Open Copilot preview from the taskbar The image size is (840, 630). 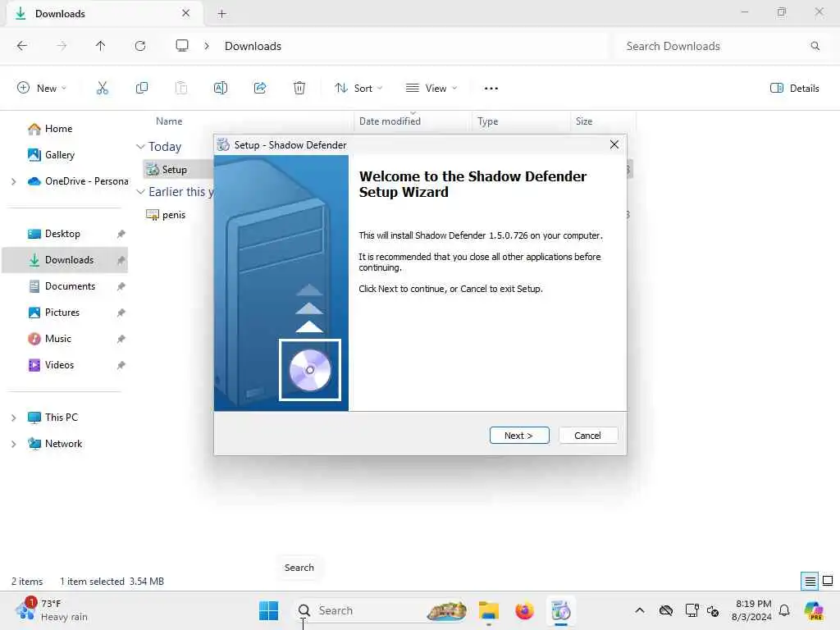click(x=814, y=610)
